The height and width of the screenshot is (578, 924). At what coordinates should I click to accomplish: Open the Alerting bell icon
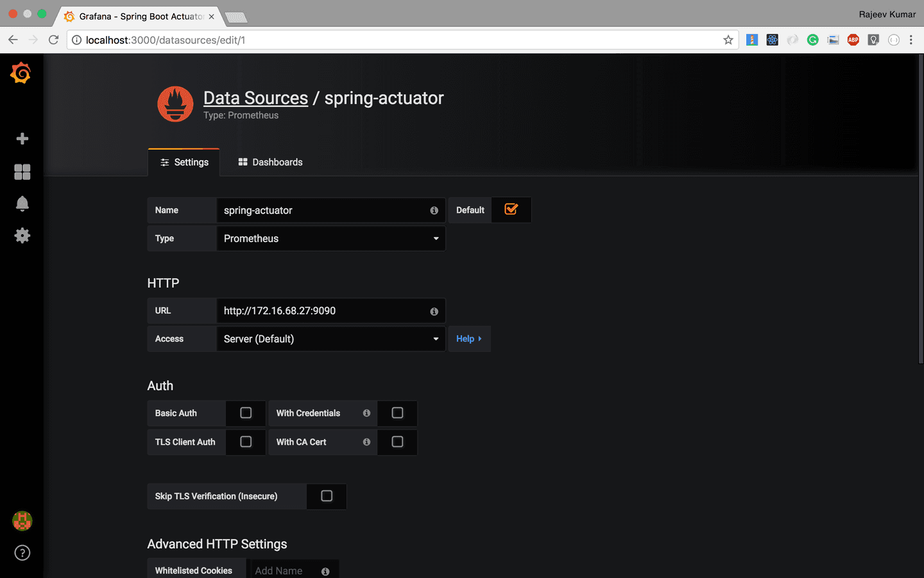pyautogui.click(x=22, y=204)
